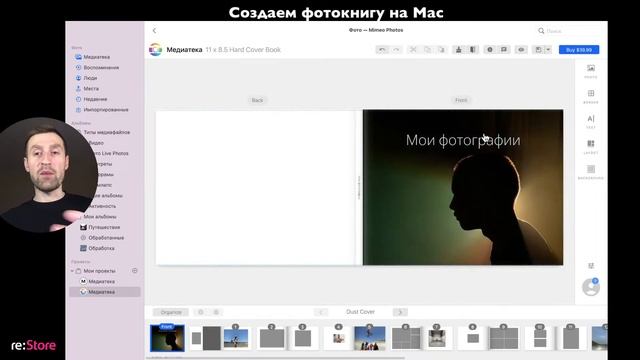Select the page 1 thumbnail with the beach photo
The width and height of the screenshot is (640, 360).
(236, 338)
